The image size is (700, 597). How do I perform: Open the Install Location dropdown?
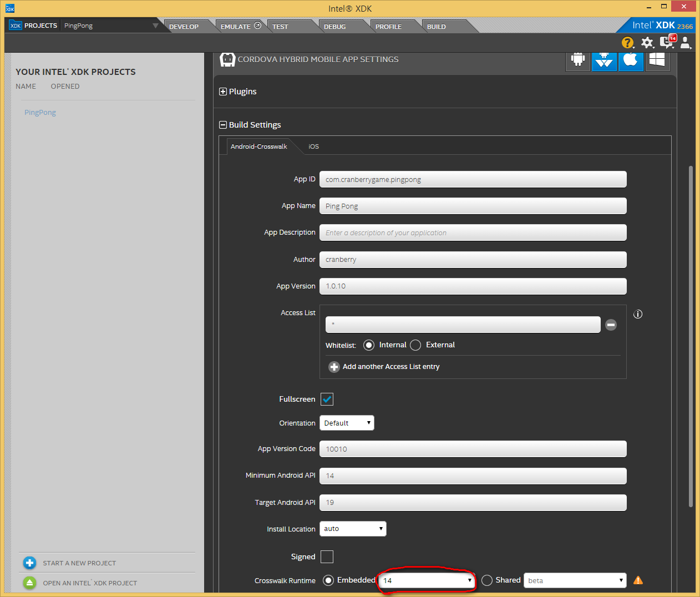tap(353, 529)
